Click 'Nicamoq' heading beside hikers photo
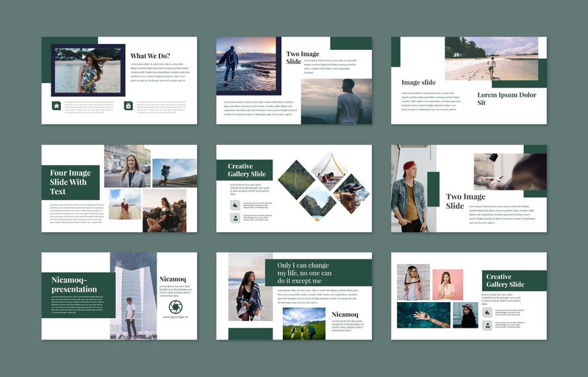 click(x=345, y=315)
